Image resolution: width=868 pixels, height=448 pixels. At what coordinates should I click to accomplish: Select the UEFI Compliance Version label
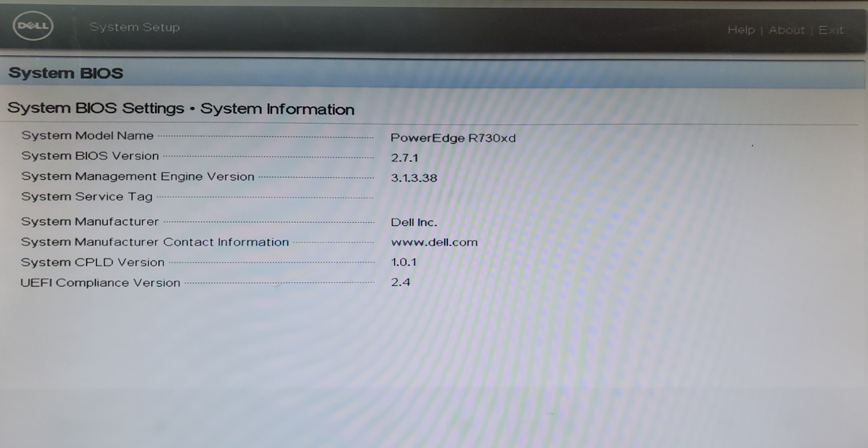pyautogui.click(x=100, y=283)
